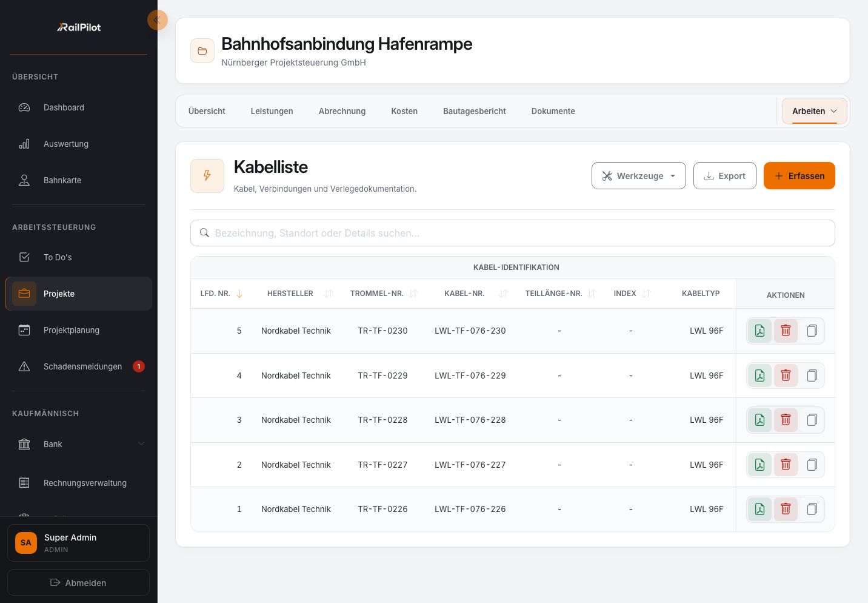
Task: Click the Nürnberger Projektsteuerung GmbH subtitle
Action: (x=293, y=62)
